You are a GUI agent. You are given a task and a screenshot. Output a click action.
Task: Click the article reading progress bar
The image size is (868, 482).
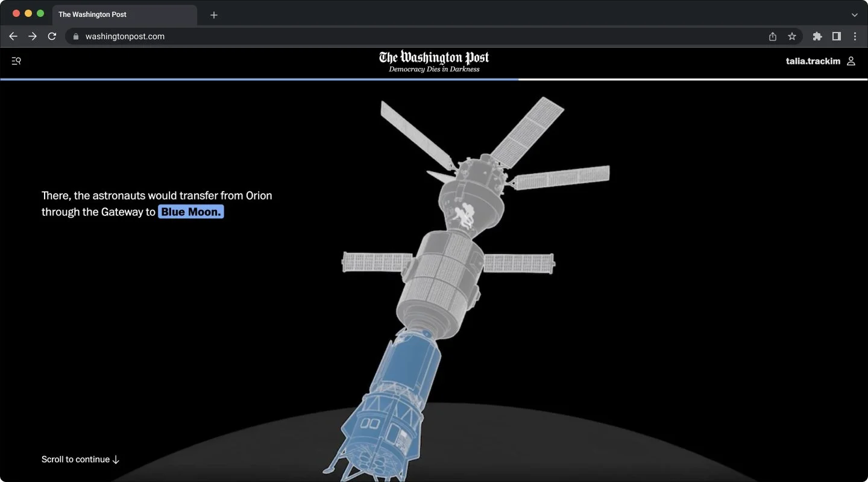[x=434, y=79]
